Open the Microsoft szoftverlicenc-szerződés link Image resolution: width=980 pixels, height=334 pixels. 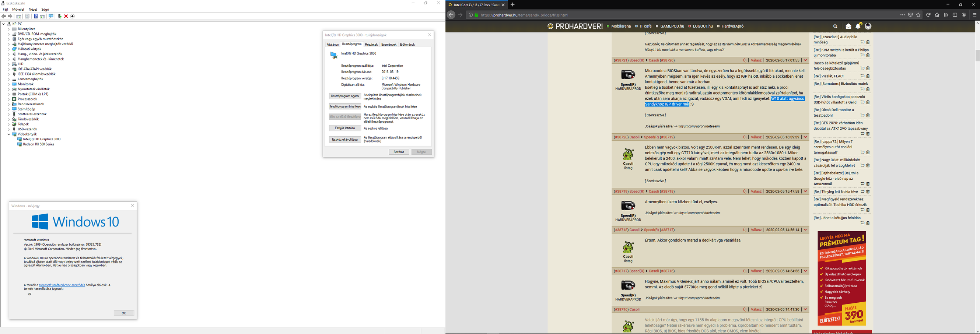(x=62, y=285)
